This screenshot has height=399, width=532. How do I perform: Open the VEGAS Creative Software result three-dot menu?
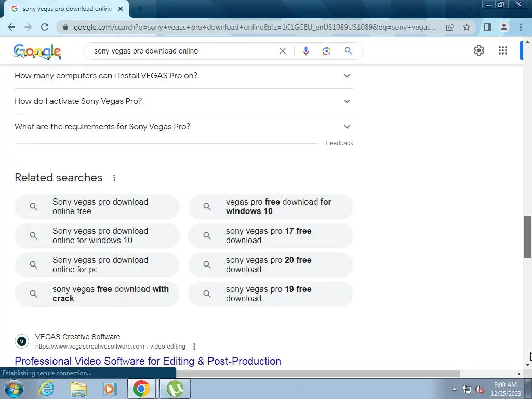pos(194,347)
